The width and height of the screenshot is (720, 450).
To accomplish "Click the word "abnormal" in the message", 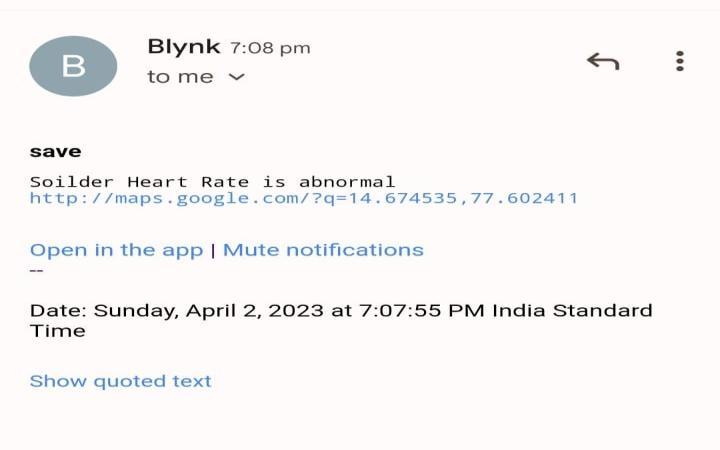I will click(347, 181).
